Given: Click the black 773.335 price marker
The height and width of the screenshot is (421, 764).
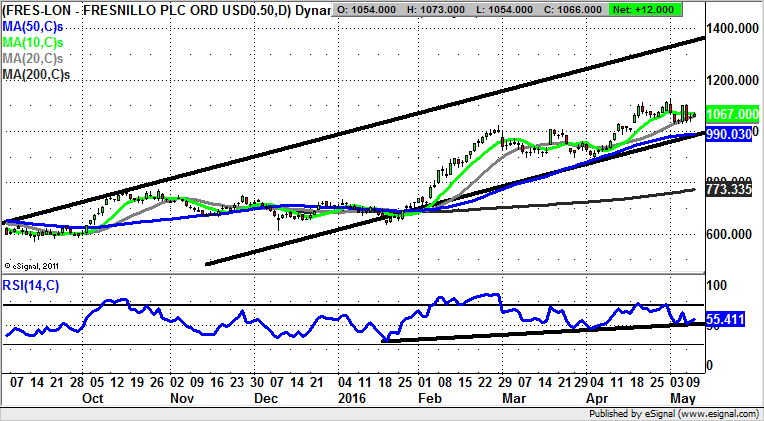Looking at the screenshot, I should click(x=727, y=188).
